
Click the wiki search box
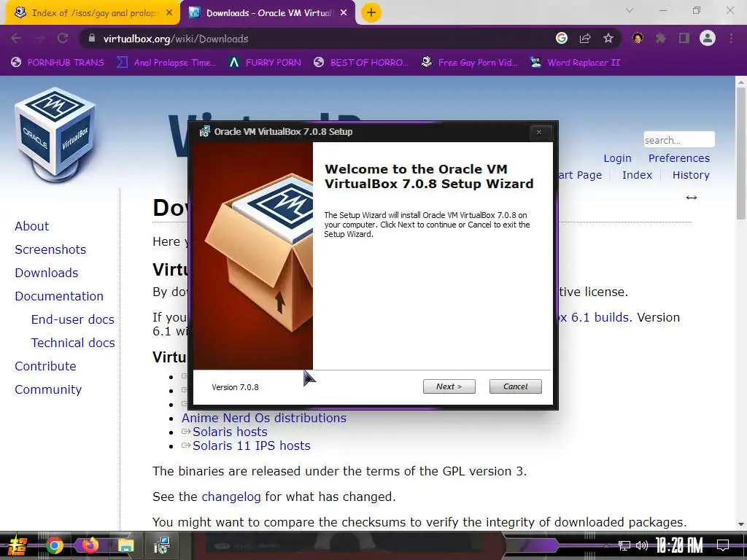(x=679, y=139)
